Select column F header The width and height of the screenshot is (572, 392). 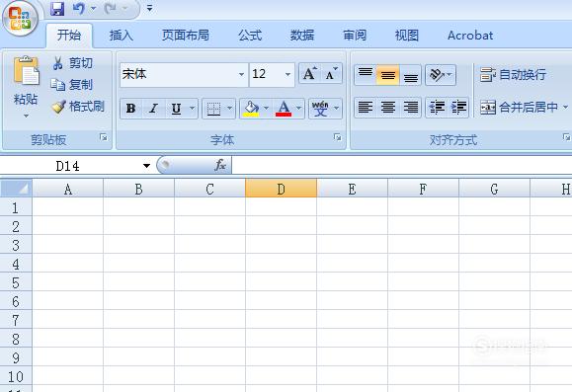coord(423,189)
